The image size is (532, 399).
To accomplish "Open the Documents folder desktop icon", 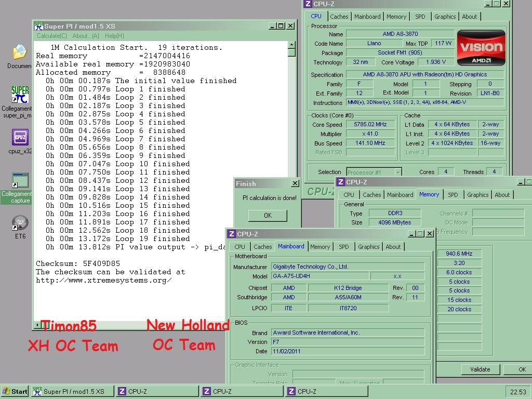I will [x=20, y=56].
